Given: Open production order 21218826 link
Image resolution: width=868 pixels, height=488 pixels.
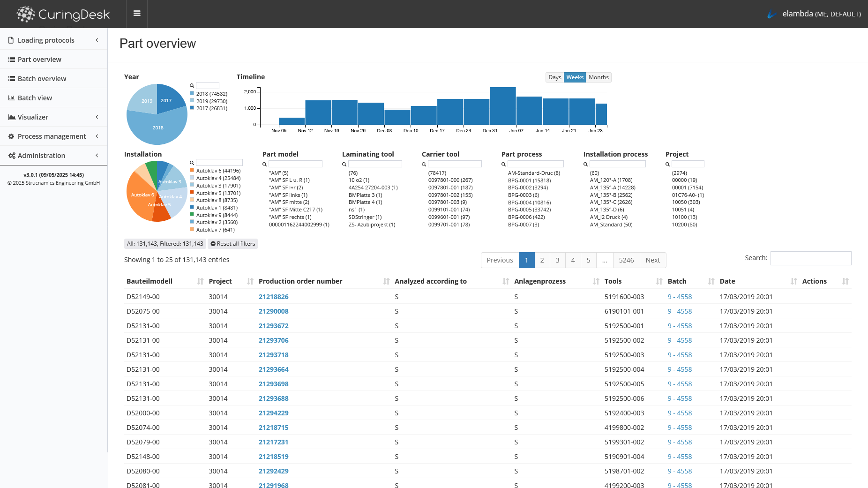Looking at the screenshot, I should tap(273, 297).
